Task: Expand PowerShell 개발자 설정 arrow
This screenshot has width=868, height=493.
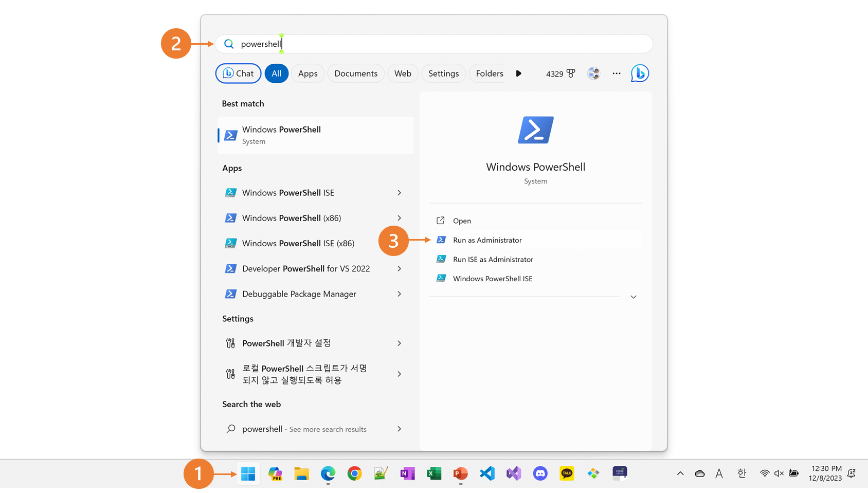Action: [399, 343]
